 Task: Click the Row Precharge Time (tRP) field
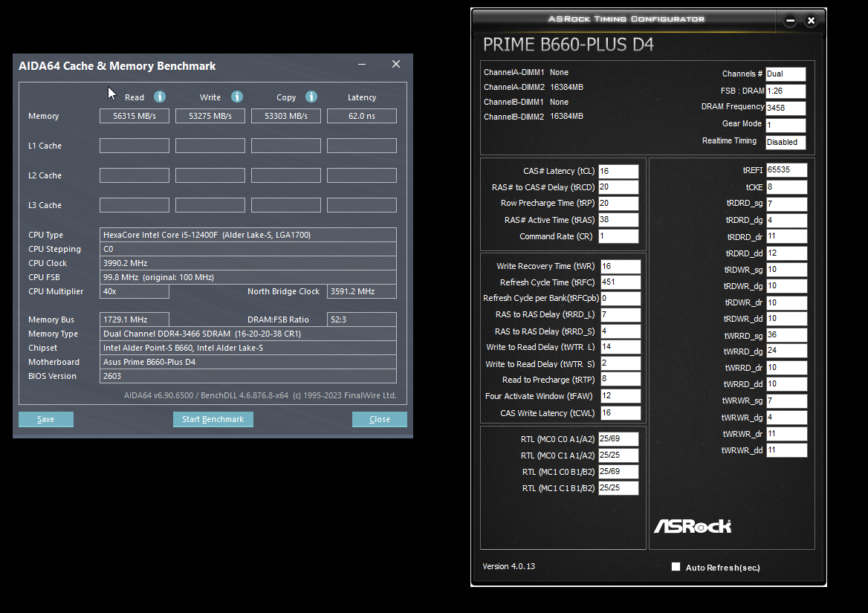click(618, 204)
